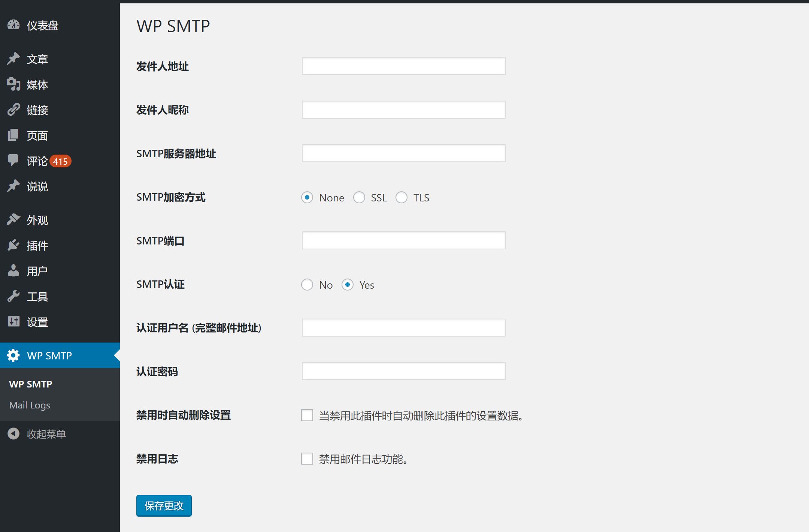This screenshot has height=532, width=809.
Task: Open the Mail Logs submenu
Action: [30, 405]
